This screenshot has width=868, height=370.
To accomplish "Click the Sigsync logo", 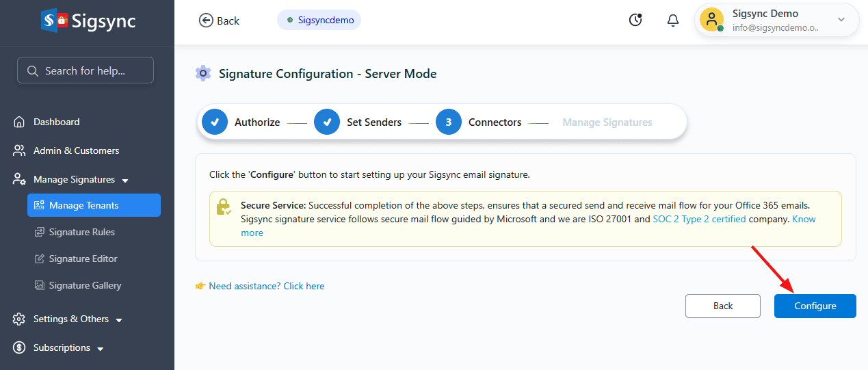I will (88, 21).
